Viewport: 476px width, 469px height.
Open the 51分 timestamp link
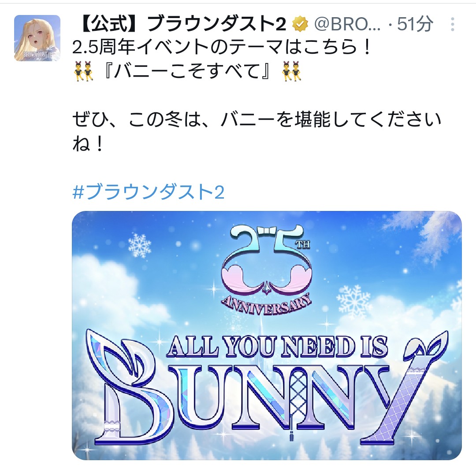[x=415, y=24]
